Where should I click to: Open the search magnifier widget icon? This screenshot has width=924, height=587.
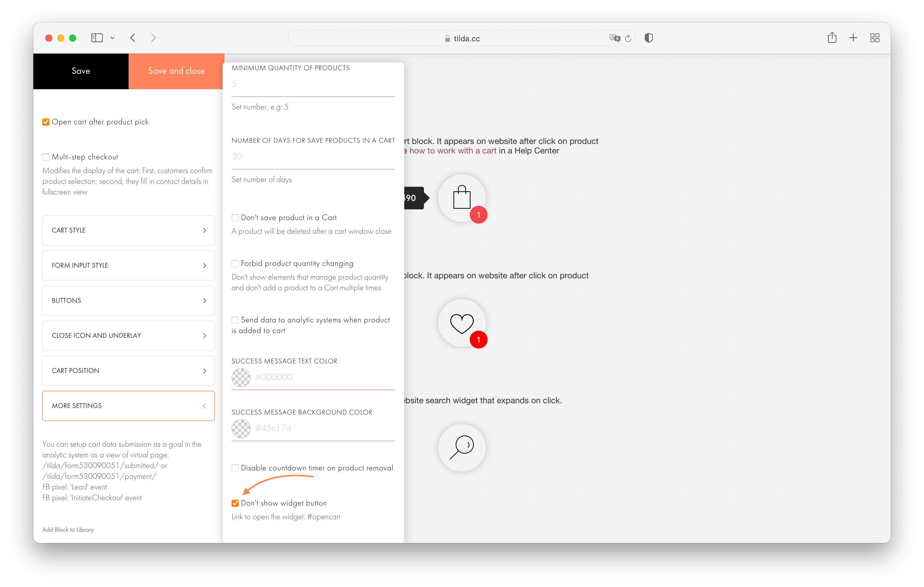click(462, 448)
